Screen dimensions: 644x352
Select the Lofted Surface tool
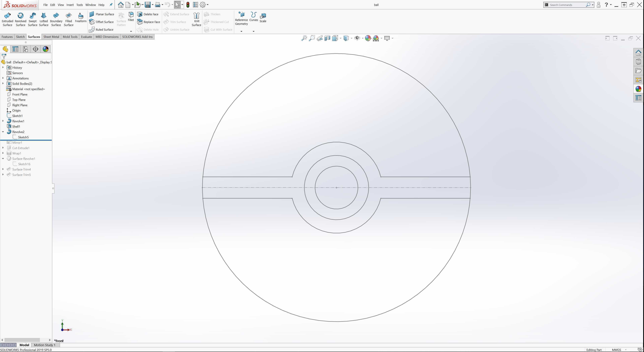(x=44, y=19)
